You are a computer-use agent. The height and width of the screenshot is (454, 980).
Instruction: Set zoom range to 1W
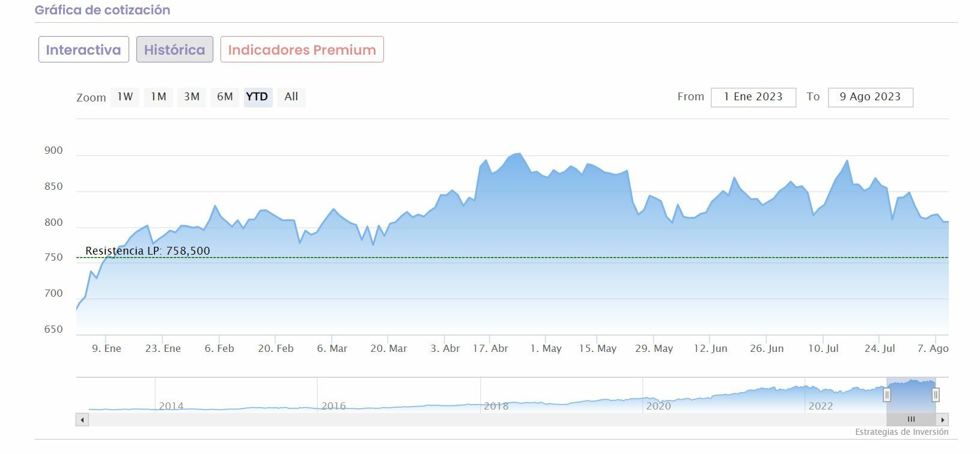(125, 97)
